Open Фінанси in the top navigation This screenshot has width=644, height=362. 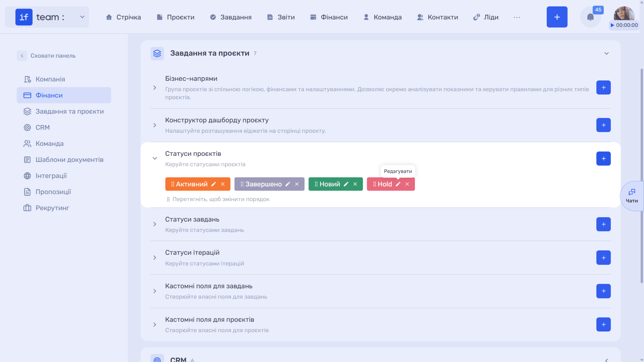coord(329,17)
